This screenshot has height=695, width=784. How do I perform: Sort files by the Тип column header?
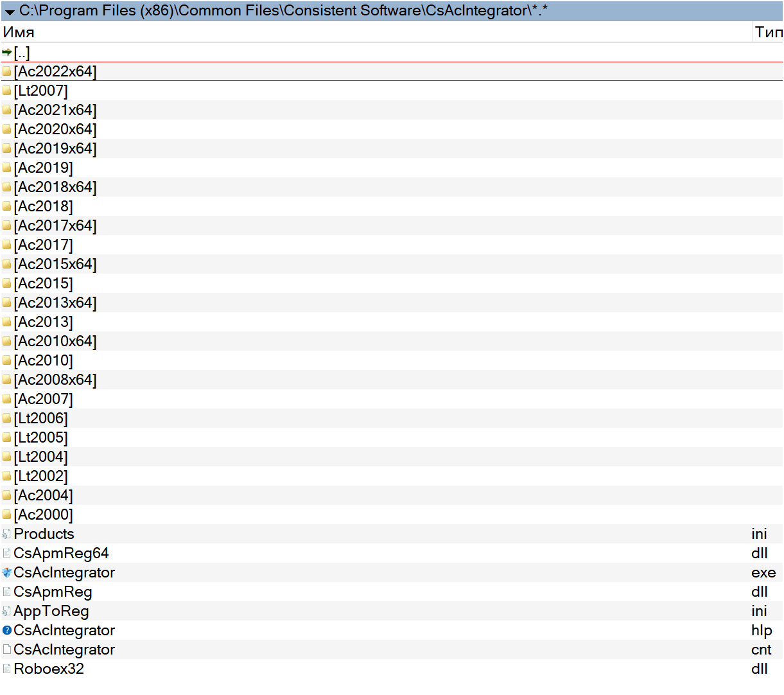(769, 32)
